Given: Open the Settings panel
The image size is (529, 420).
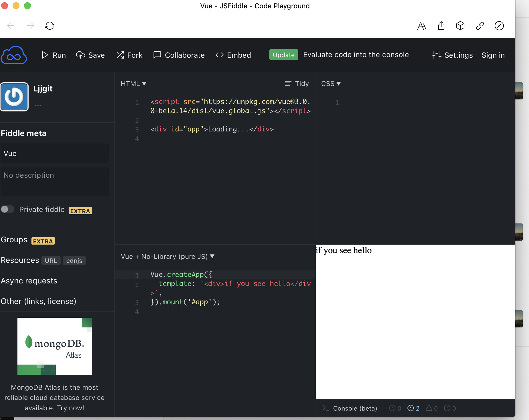Looking at the screenshot, I should click(453, 55).
